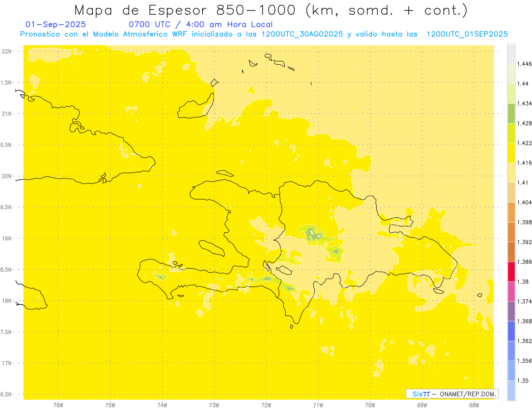Viewport: 532px width, 411px height.
Task: Click the 22N latitude label
Action: pyautogui.click(x=7, y=51)
